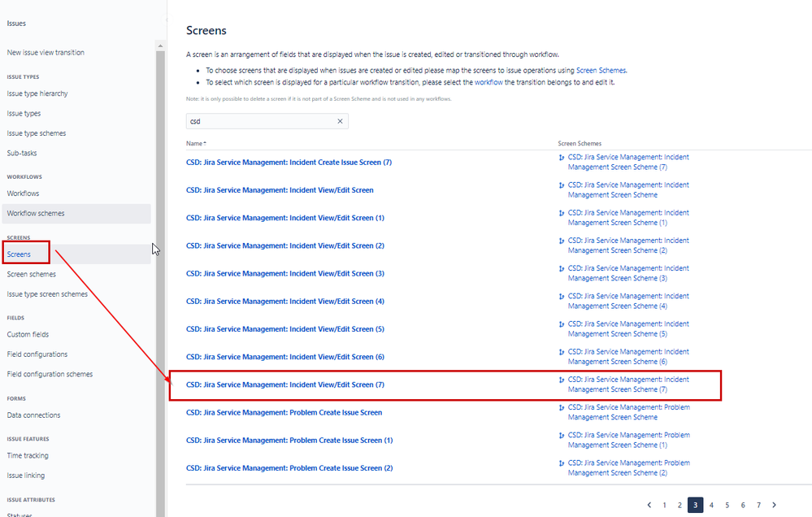
Task: Open Issue type schemes in sidebar
Action: pos(37,133)
